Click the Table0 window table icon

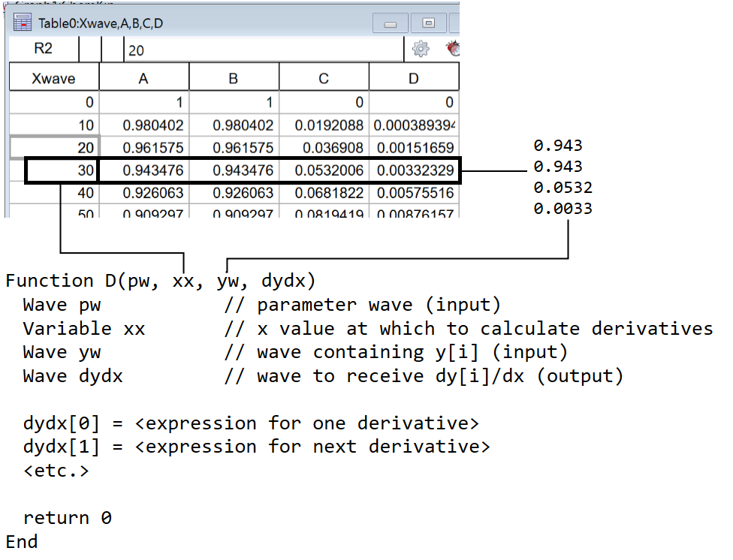(23, 23)
